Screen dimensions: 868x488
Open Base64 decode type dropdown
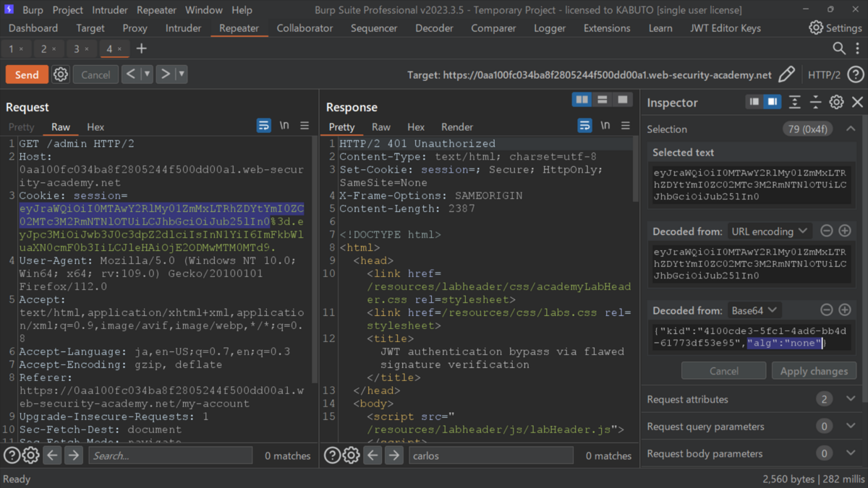pyautogui.click(x=754, y=310)
